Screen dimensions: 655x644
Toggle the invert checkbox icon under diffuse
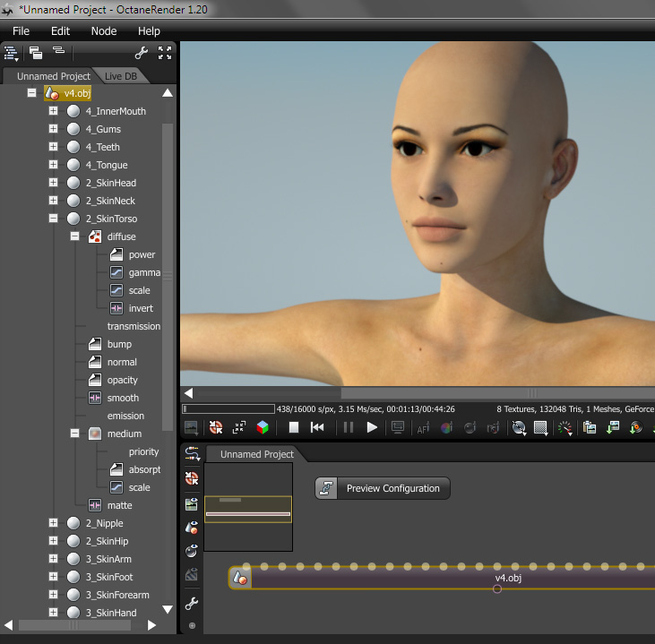point(116,308)
